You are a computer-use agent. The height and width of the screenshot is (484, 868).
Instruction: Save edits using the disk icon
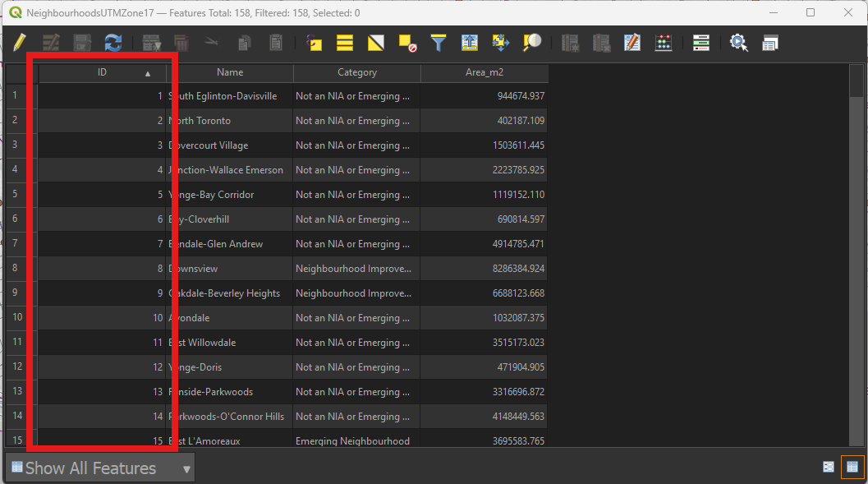pos(82,43)
